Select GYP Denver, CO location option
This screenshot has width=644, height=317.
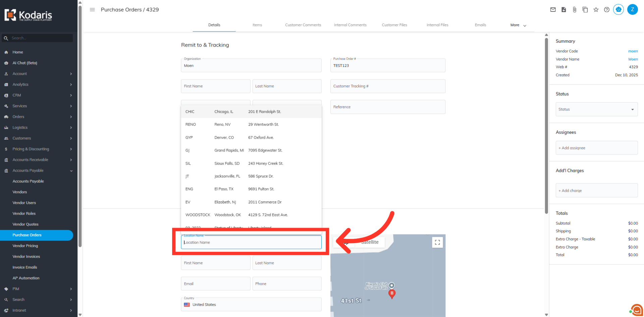tap(251, 138)
